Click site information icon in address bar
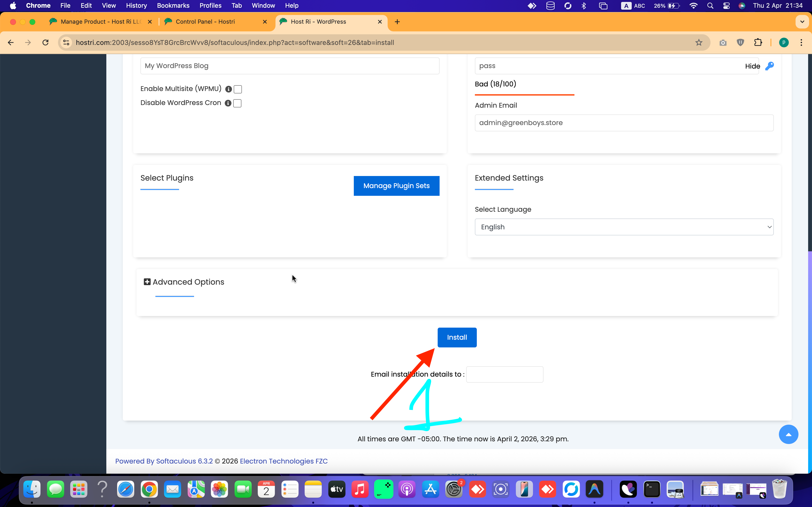The image size is (812, 507). 66,42
